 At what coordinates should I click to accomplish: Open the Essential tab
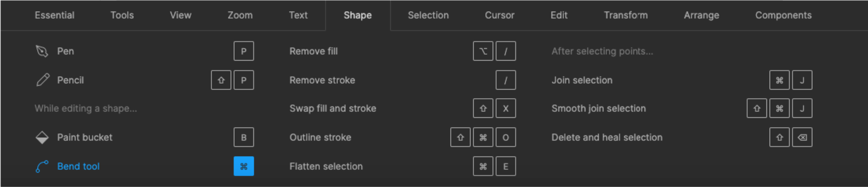(x=55, y=15)
